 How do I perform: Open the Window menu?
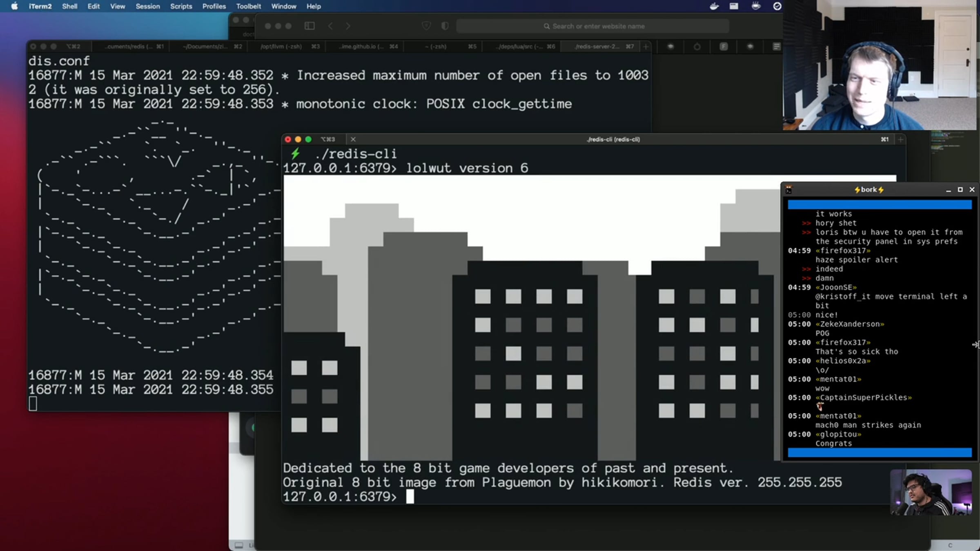(284, 6)
